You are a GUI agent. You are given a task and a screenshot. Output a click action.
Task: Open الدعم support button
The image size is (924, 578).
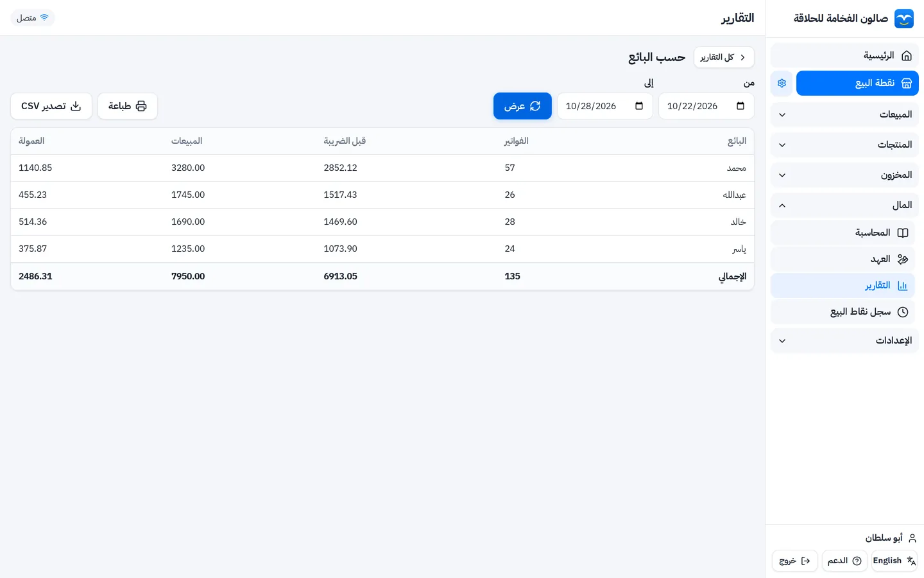844,561
